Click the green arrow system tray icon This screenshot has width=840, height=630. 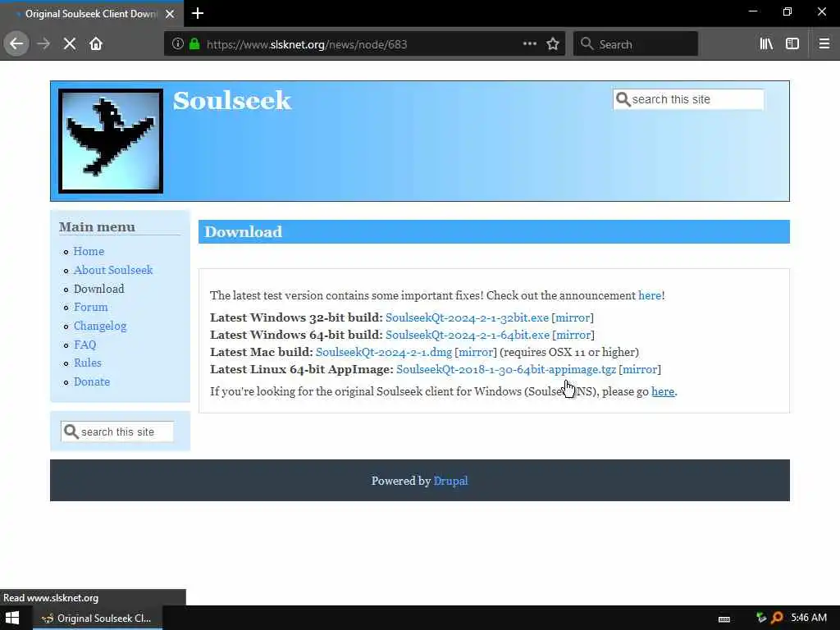tap(760, 618)
